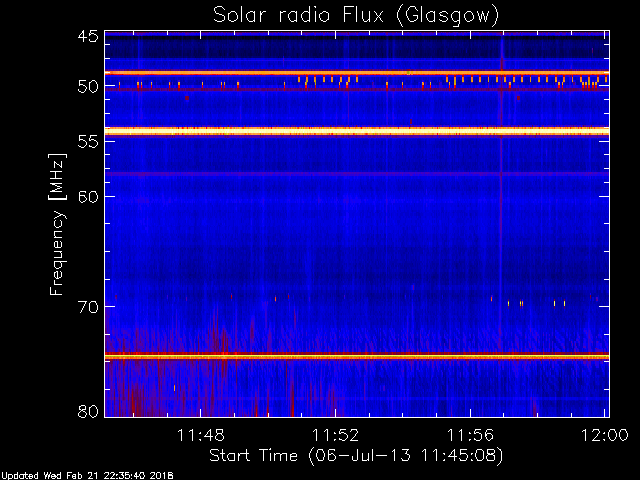The image size is (640, 480).
Task: Click the 11:56 time tick label
Action: [x=470, y=435]
